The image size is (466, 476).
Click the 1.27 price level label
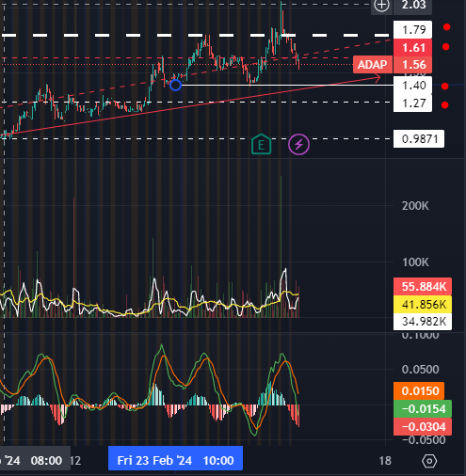(412, 103)
